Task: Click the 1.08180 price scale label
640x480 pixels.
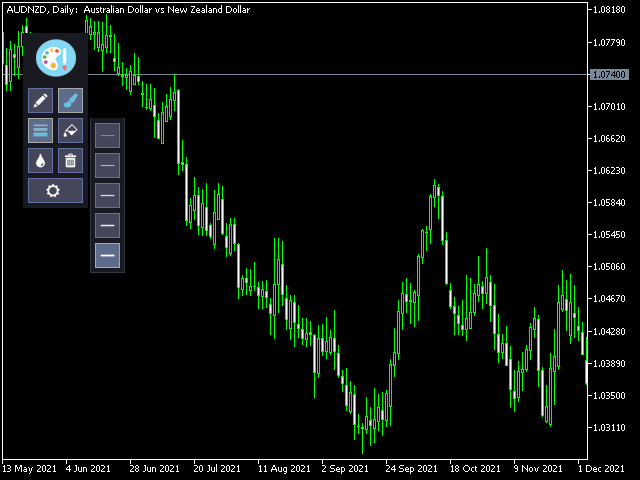Action: click(609, 10)
